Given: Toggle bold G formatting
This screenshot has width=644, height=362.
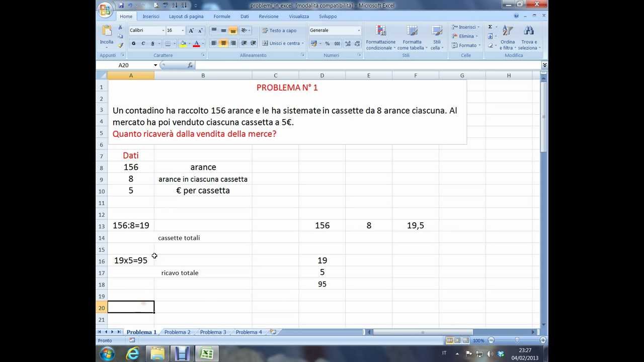Looking at the screenshot, I should (x=133, y=43).
